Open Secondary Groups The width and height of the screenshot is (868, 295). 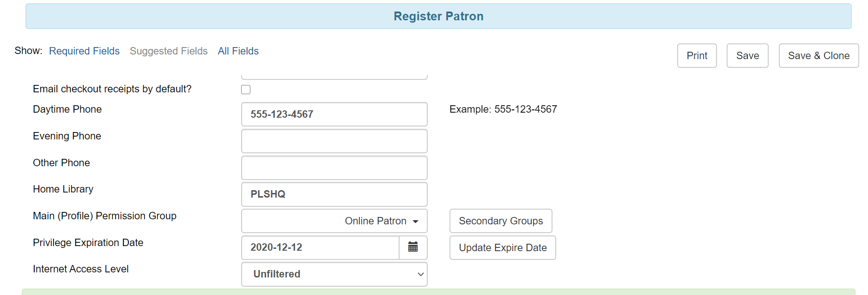(501, 221)
